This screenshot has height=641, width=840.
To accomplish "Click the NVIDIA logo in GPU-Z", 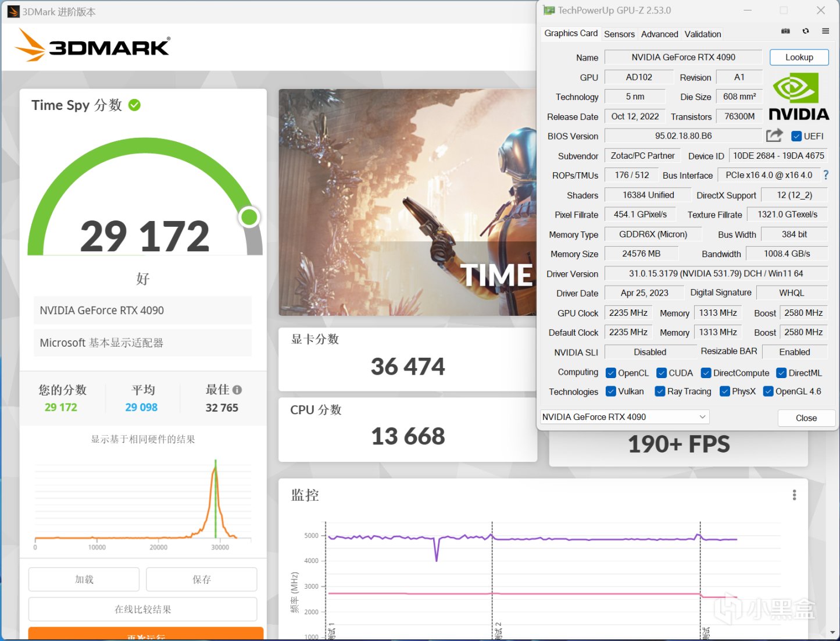I will tap(799, 97).
